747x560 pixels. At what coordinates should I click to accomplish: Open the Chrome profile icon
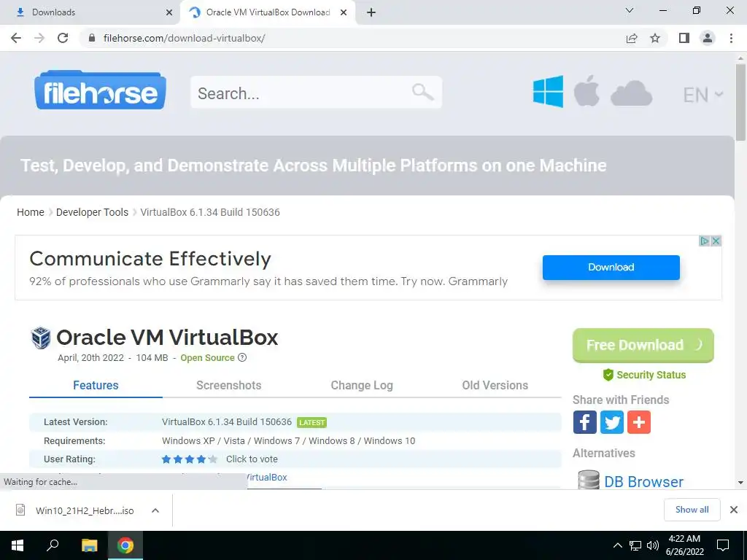(x=708, y=38)
